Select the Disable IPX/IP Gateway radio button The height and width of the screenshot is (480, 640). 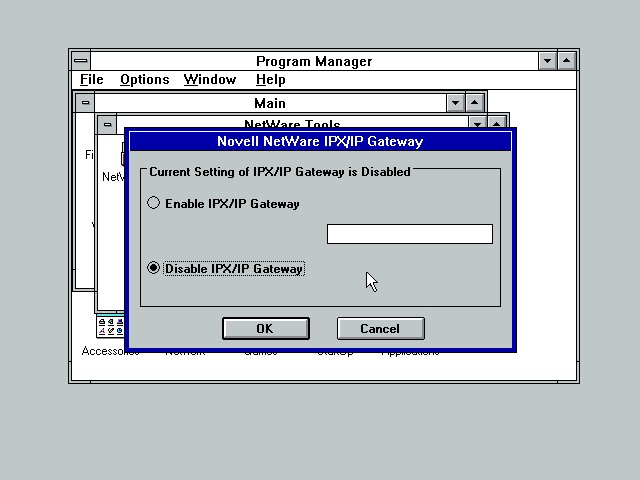pos(154,268)
